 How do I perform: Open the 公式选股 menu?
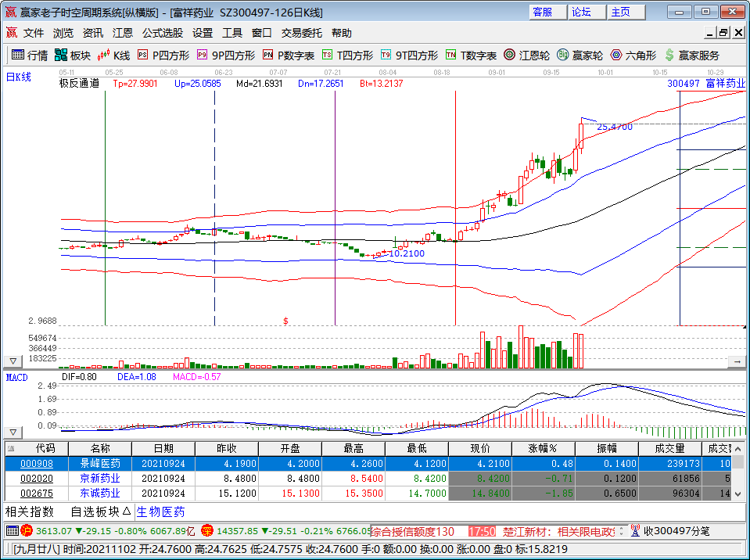pos(163,33)
